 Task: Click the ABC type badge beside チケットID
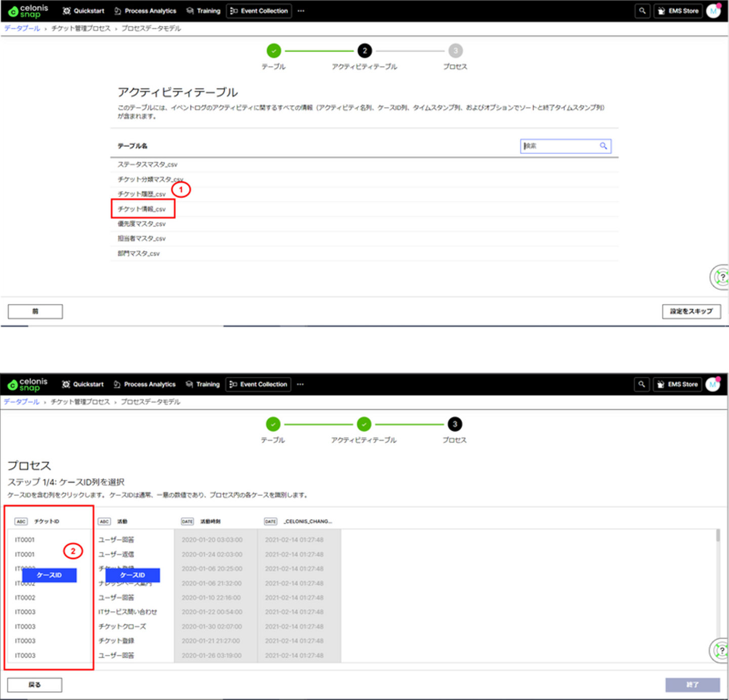[21, 521]
